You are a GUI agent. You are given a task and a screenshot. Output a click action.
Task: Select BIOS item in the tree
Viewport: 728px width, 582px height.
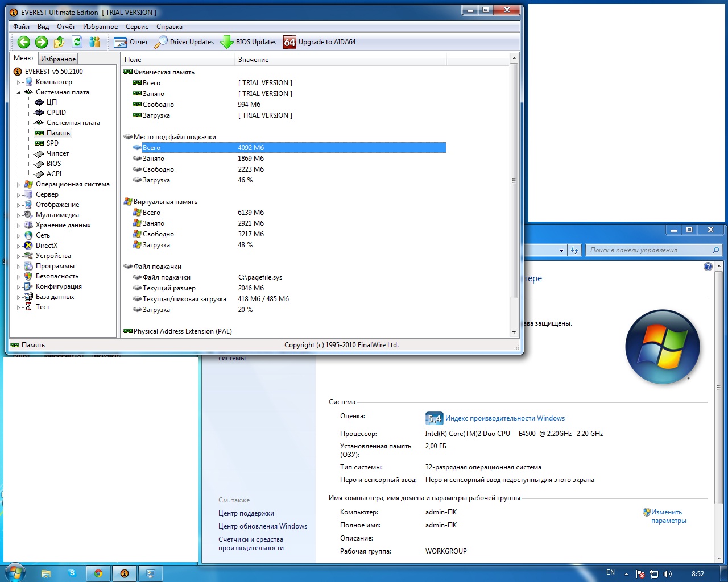point(53,164)
